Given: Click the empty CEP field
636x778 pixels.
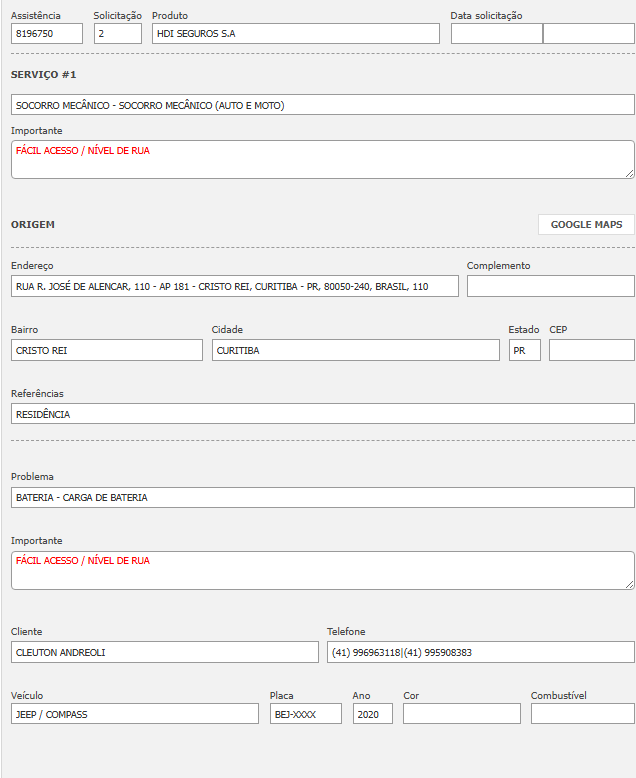Looking at the screenshot, I should coord(591,350).
